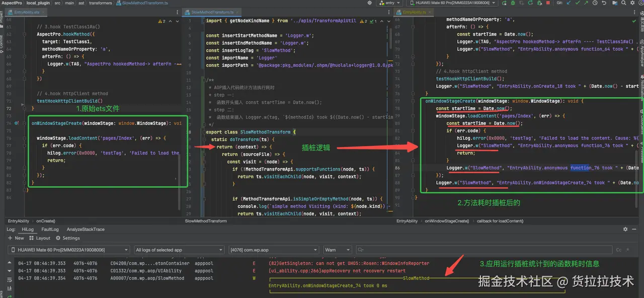Click Attach Debugger bug-arrow icon

point(539,3)
